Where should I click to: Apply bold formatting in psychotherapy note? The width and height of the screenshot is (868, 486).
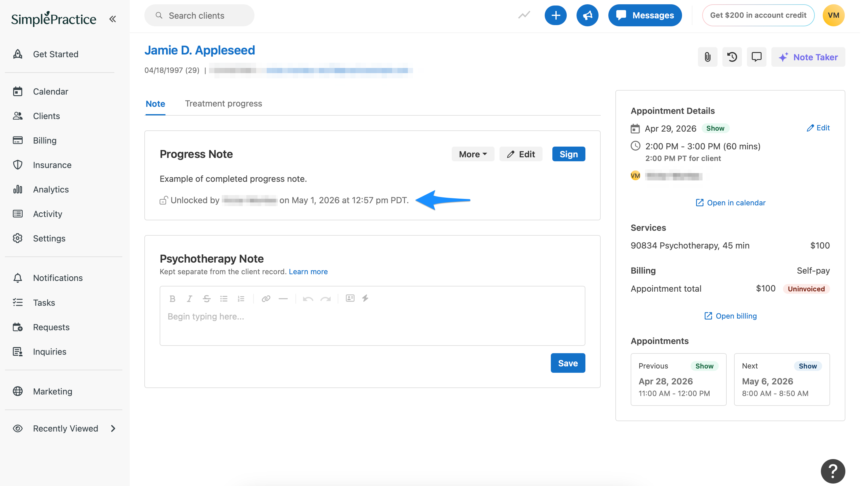click(172, 298)
